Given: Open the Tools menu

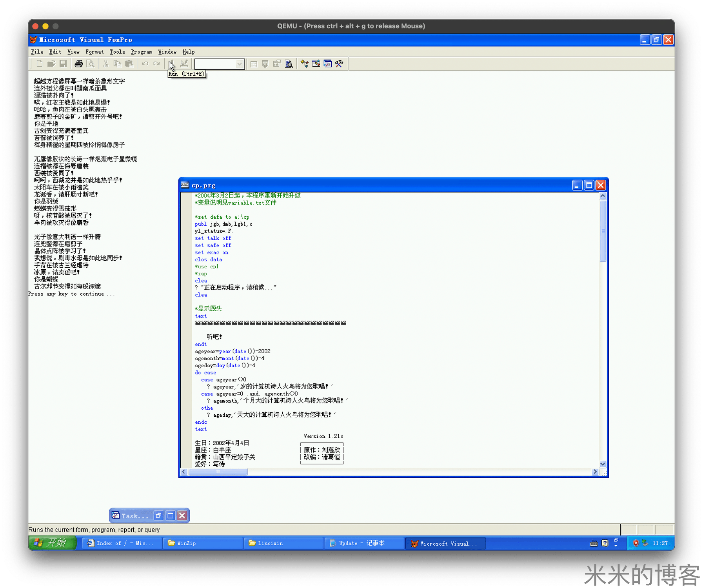Looking at the screenshot, I should [x=117, y=52].
